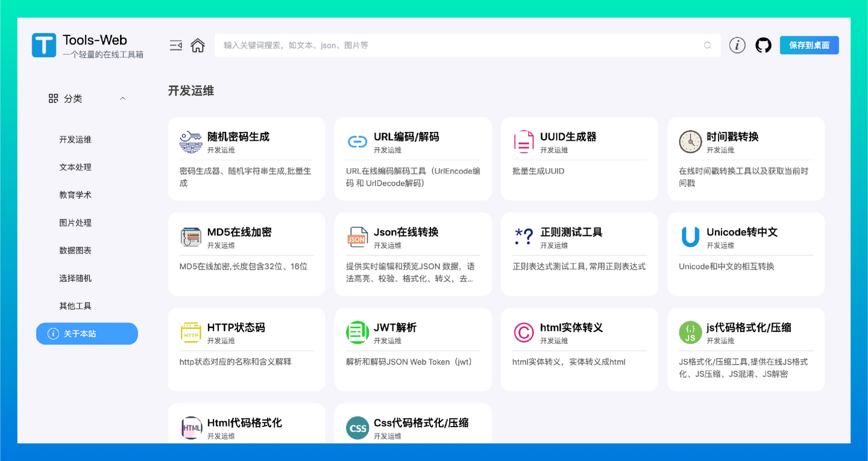Click the Unicode和中文的相互转换 description
Image resolution: width=868 pixels, height=461 pixels.
pos(726,266)
